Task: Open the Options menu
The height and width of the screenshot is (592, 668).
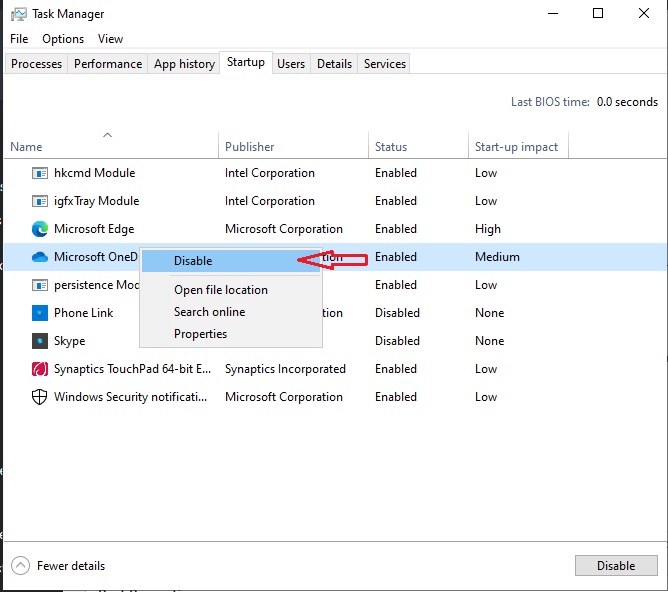Action: [63, 39]
